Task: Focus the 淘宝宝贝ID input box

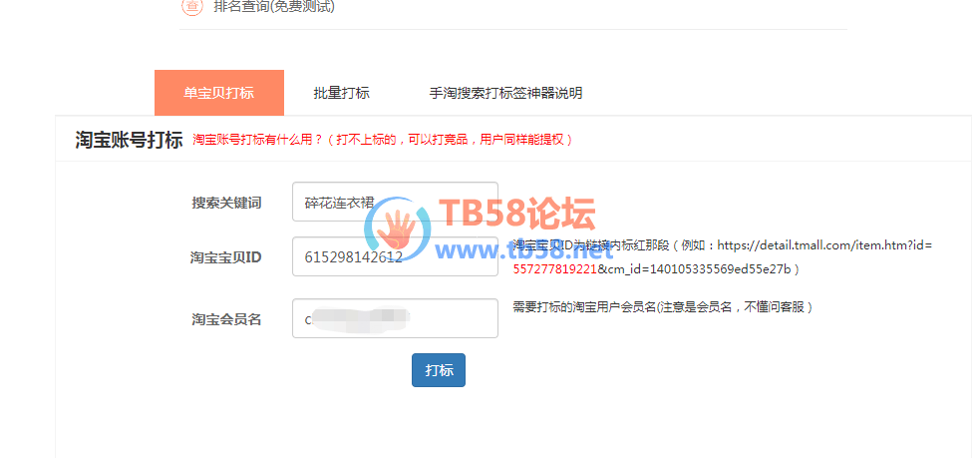Action: pos(395,256)
